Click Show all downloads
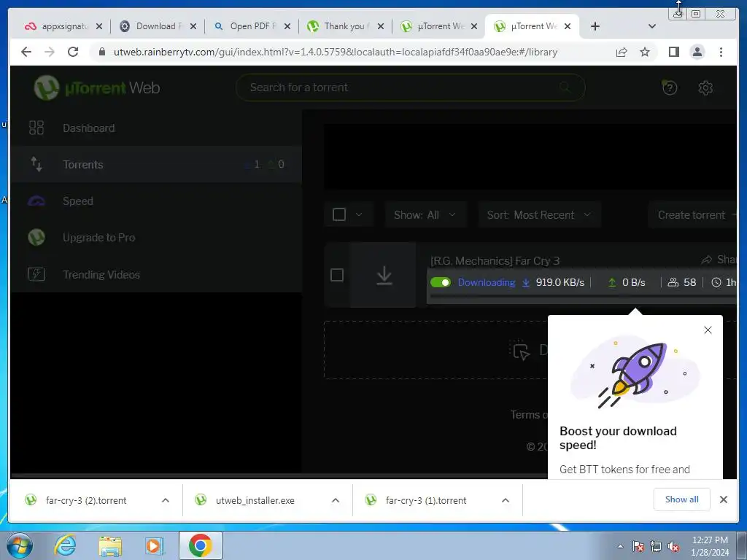747x560 pixels. [x=682, y=499]
